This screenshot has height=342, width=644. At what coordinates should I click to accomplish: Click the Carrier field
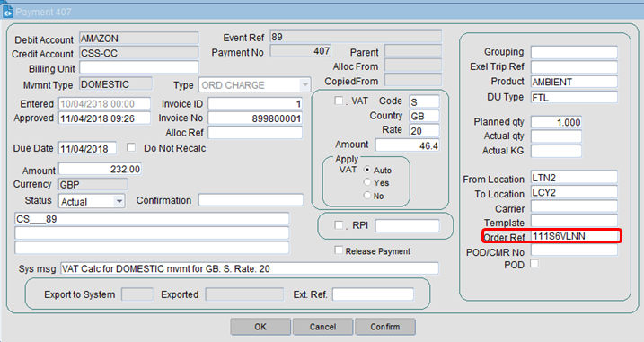click(x=574, y=206)
